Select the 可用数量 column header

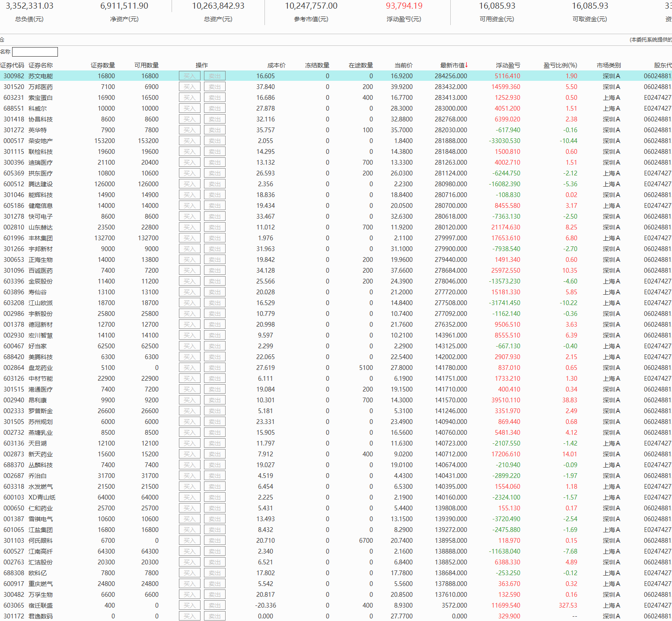click(146, 65)
